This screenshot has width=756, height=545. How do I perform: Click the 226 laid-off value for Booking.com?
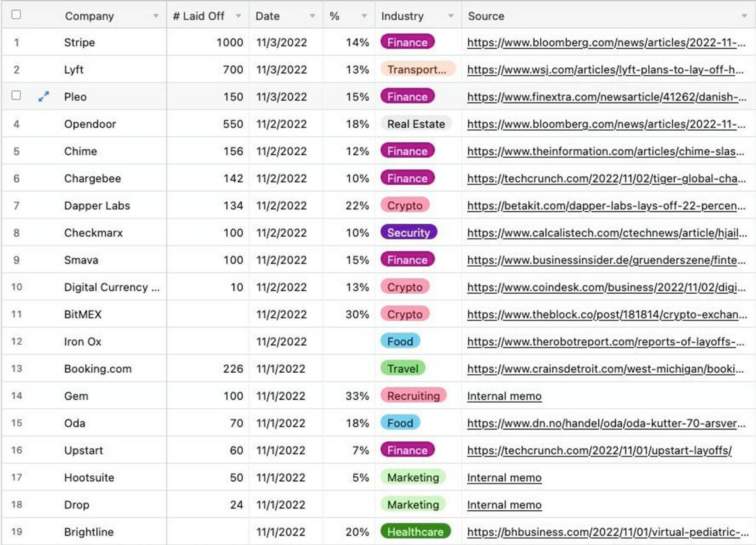tap(233, 369)
